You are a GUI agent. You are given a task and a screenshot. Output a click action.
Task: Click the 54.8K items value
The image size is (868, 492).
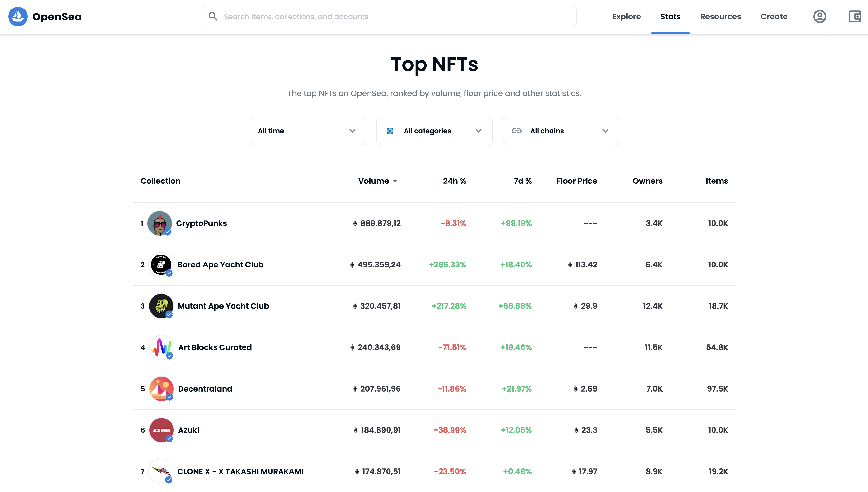pos(717,347)
